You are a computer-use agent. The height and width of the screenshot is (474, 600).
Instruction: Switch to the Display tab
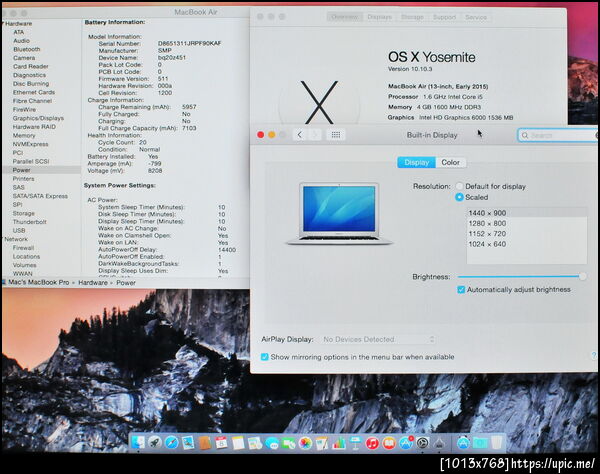point(416,162)
